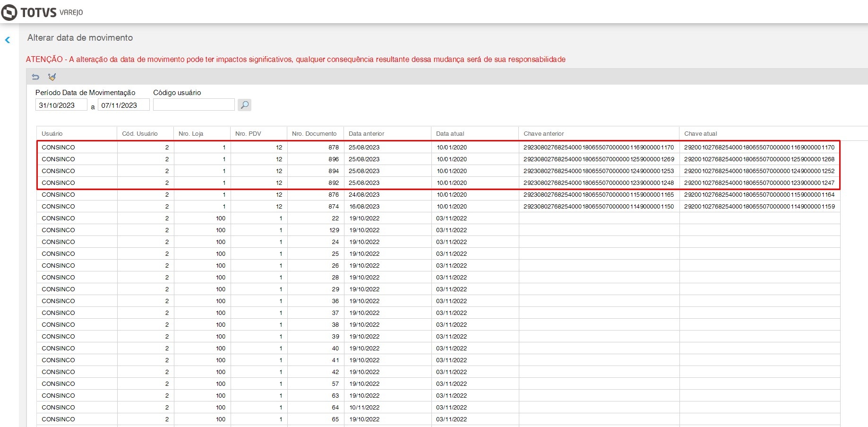
Task: Click the Chave anterior cell ending in 1253
Action: pos(599,171)
